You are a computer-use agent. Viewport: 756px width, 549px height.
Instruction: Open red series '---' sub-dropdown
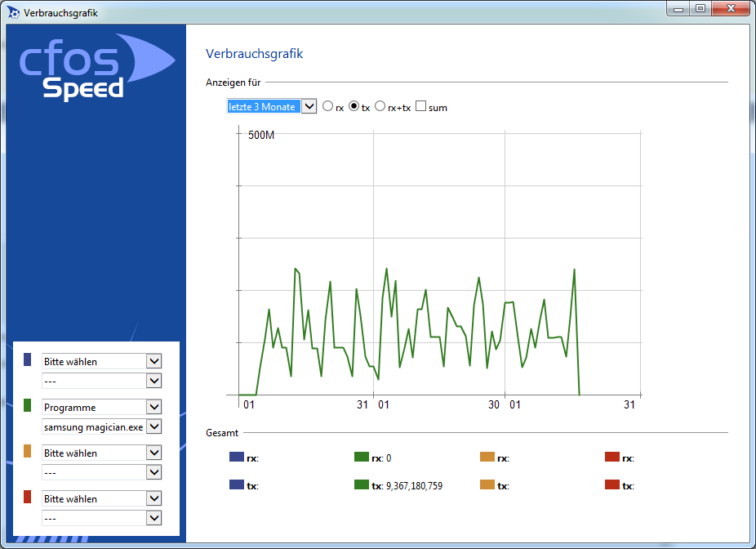102,519
